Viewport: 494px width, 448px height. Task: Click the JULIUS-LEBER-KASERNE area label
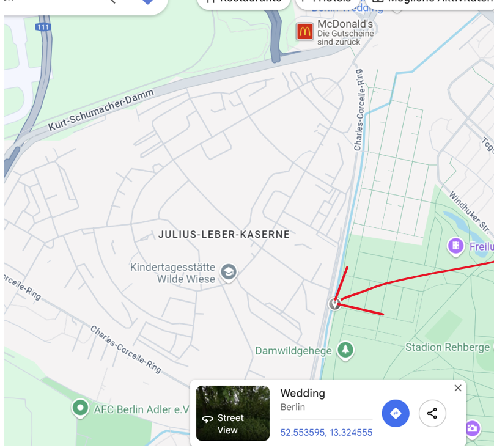pos(224,235)
